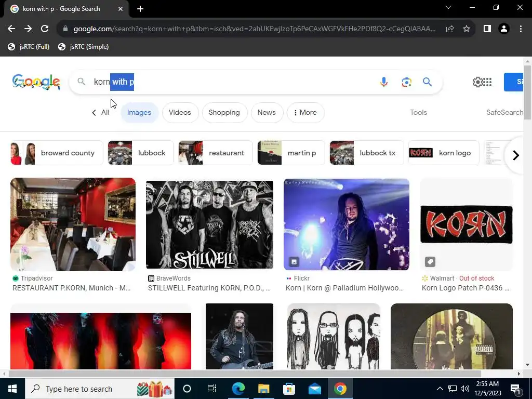Open Google quick settings gear
The image size is (532, 399).
477,82
